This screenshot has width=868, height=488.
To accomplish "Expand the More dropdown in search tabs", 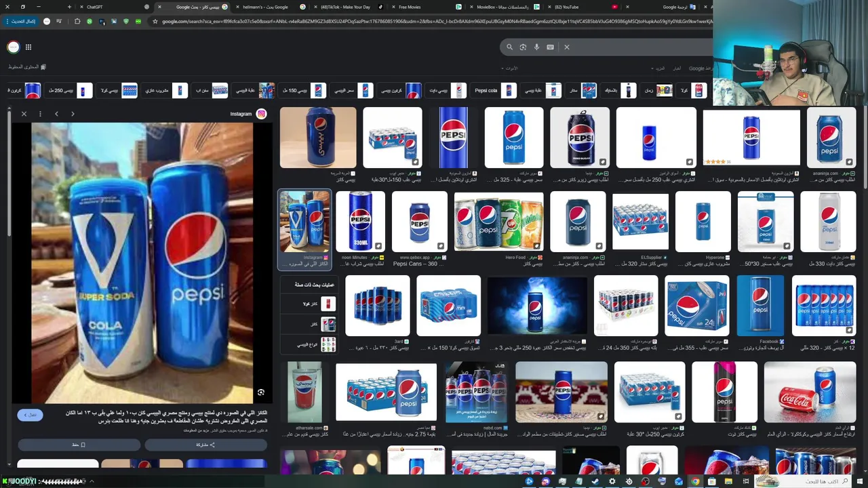I will (659, 68).
